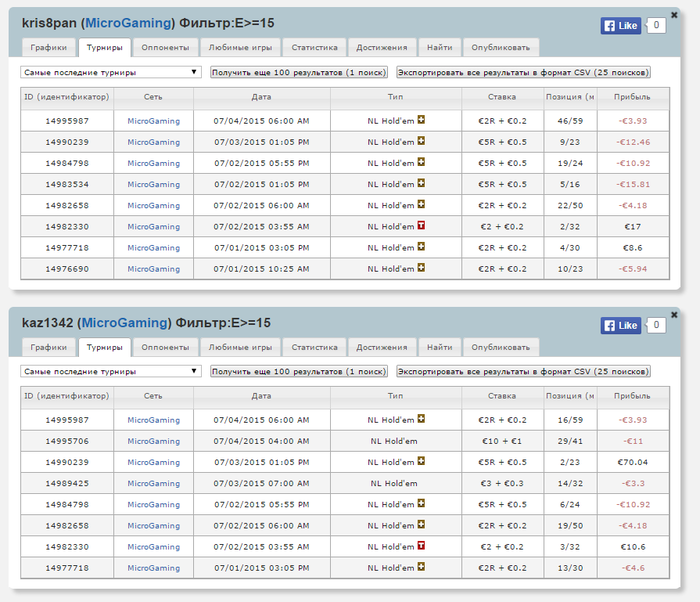This screenshot has height=602, width=700.
Task: Click rebuy icon on kris8pan tournament 14983534
Action: click(421, 183)
